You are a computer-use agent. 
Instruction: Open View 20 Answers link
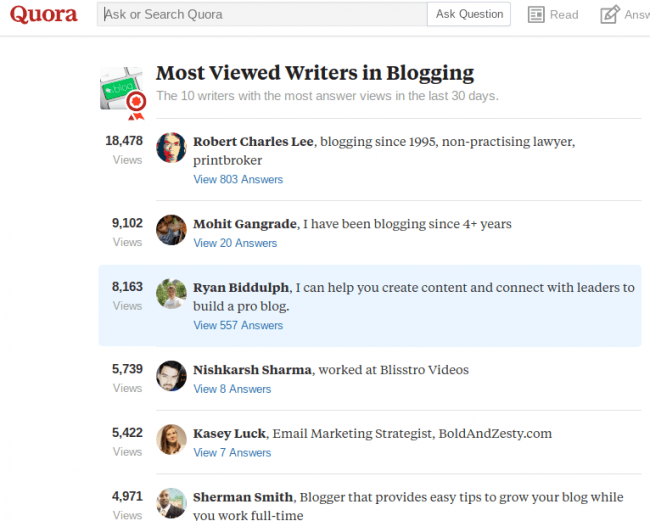pyautogui.click(x=235, y=243)
